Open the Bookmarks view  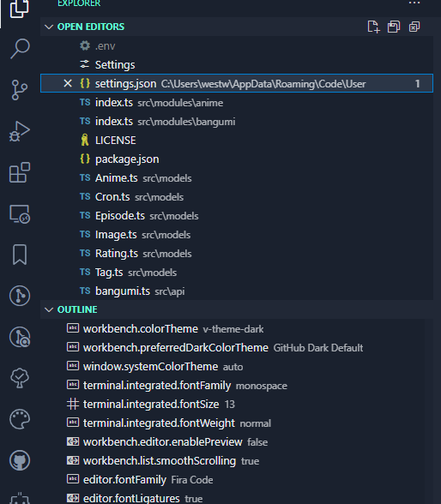(x=20, y=255)
